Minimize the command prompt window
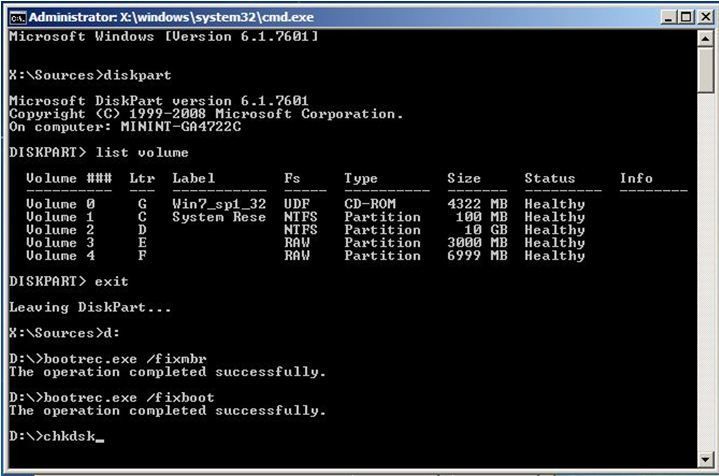Viewport: 719px width, 476px height. (667, 17)
